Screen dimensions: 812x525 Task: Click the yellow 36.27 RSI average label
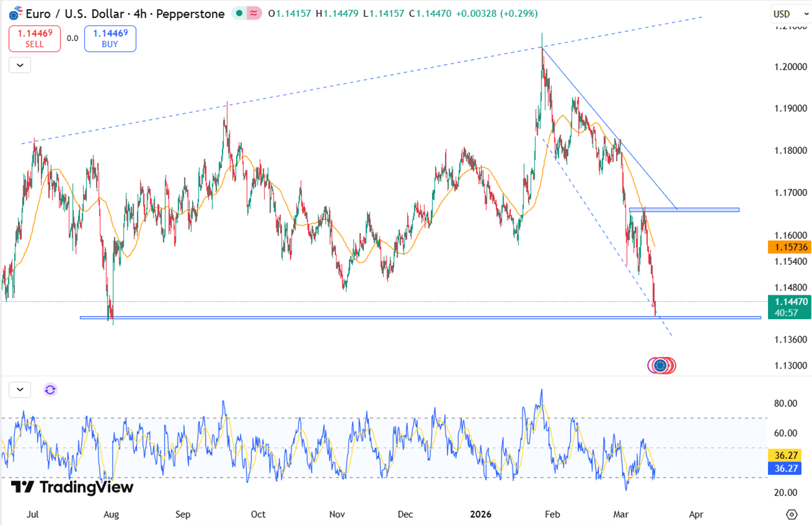[788, 456]
